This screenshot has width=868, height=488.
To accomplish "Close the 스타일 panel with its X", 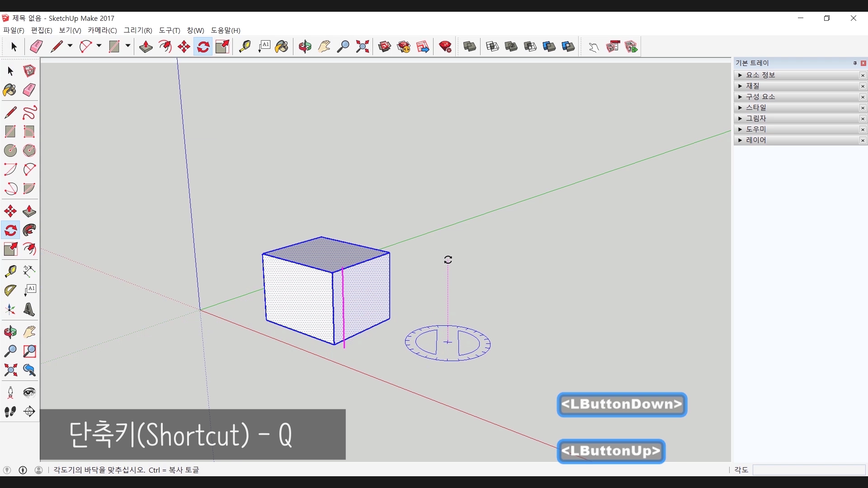I will [x=863, y=108].
